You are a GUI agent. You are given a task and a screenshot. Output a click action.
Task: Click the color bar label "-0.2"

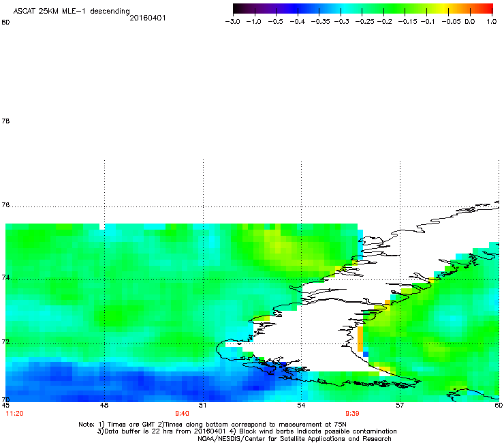[x=384, y=22]
